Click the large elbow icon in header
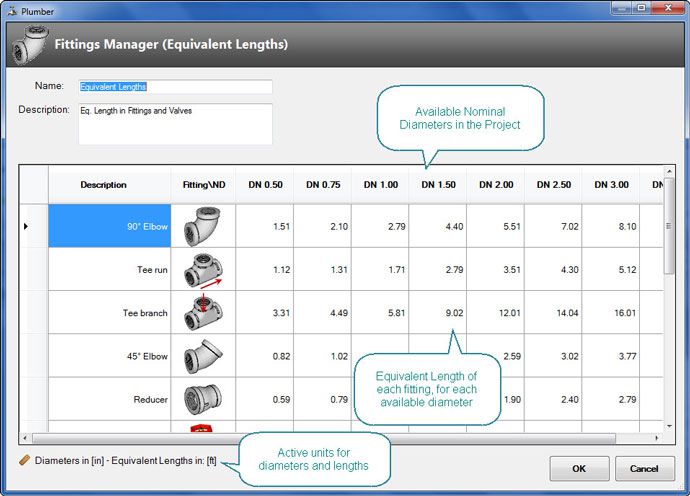Screen dimensions: 690x496 click(29, 45)
